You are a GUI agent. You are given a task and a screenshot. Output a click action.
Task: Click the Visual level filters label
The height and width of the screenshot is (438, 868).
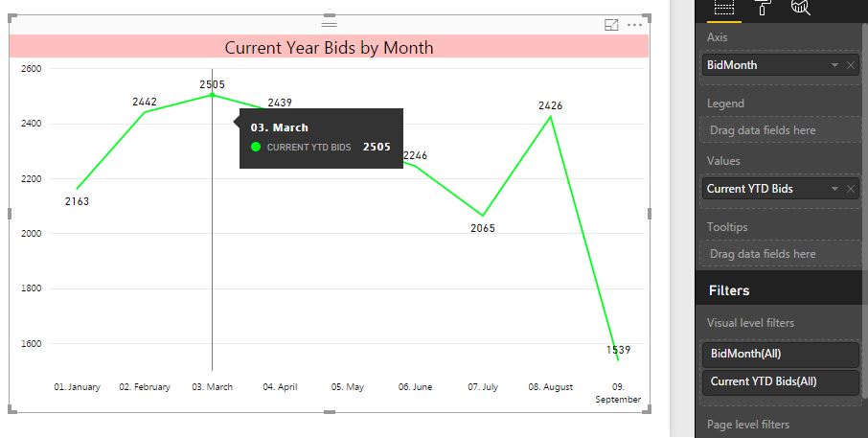click(750, 323)
